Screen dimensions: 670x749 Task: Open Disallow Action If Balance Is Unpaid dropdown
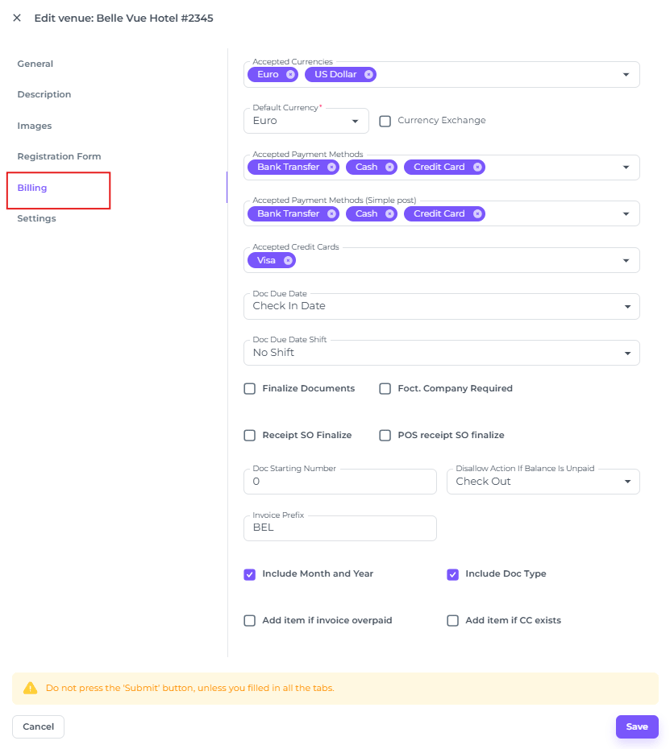click(543, 482)
